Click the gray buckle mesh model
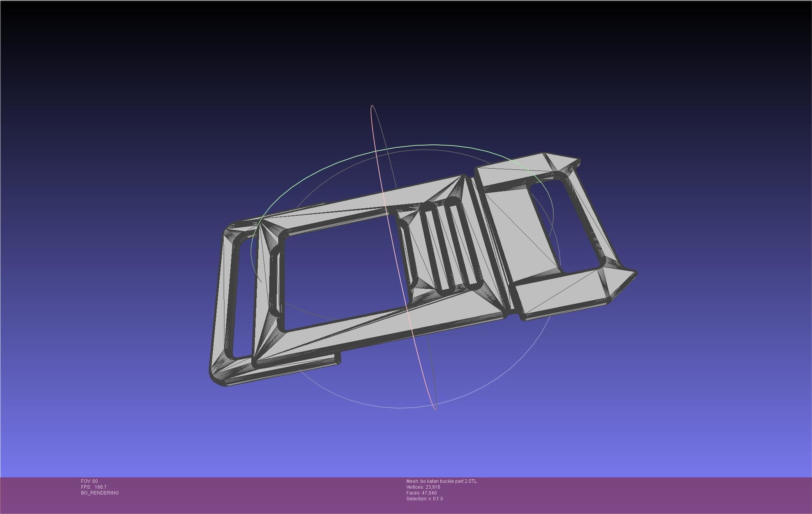 click(x=423, y=269)
